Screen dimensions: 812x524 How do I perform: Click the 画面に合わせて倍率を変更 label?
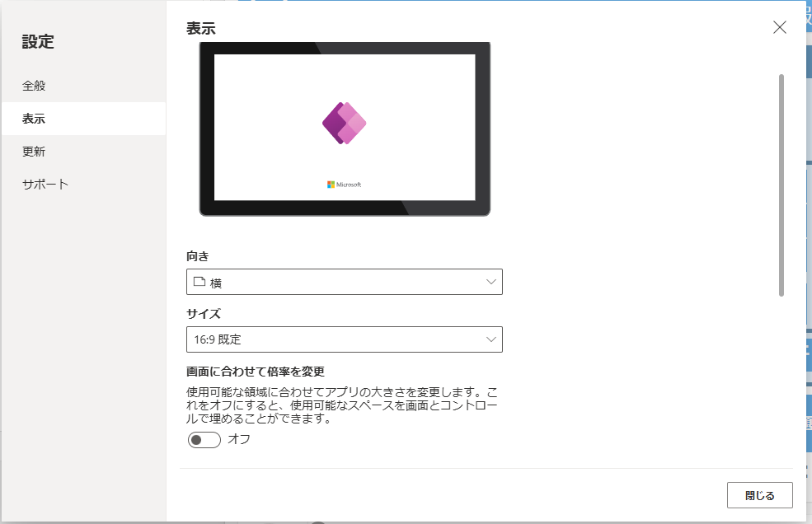click(256, 372)
